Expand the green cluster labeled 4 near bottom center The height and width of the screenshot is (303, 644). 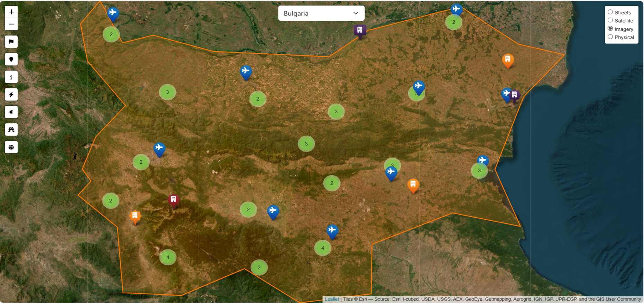pyautogui.click(x=323, y=248)
